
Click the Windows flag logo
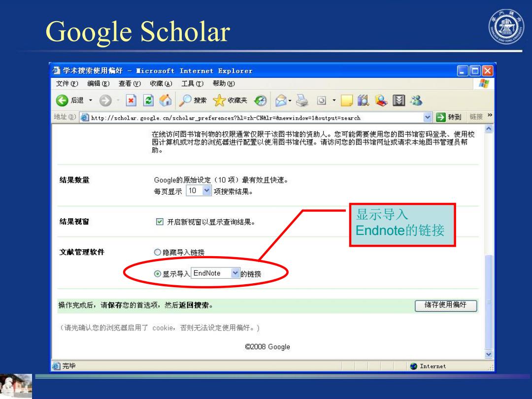point(484,83)
